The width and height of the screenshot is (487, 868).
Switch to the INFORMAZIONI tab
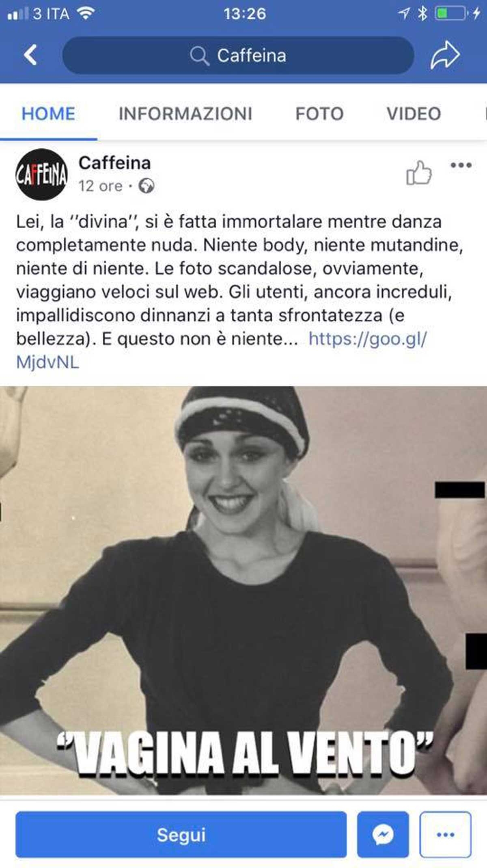click(185, 114)
